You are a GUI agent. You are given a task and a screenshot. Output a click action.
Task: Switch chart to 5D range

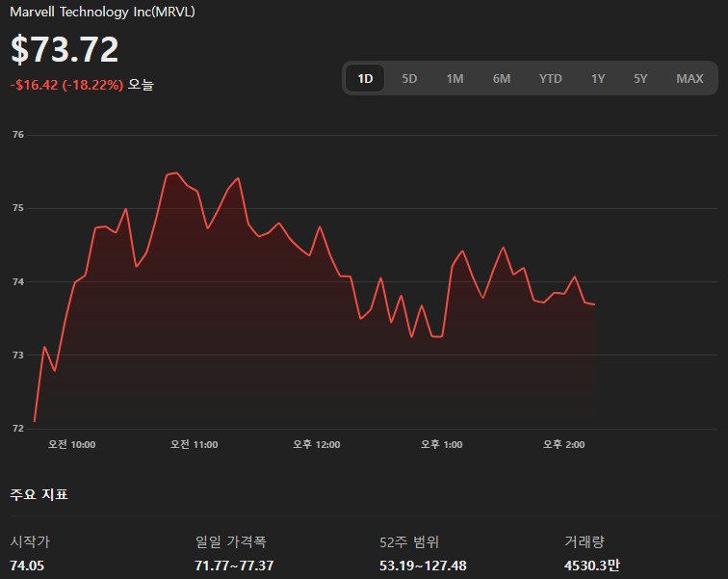[409, 78]
